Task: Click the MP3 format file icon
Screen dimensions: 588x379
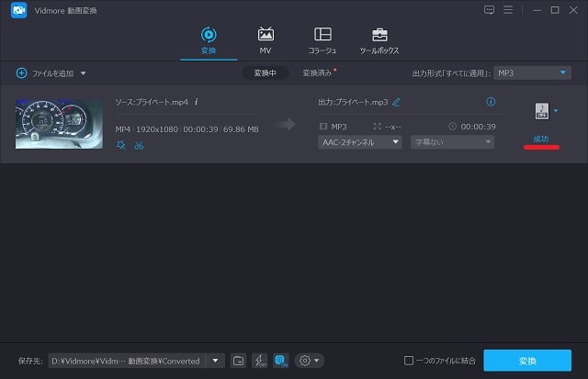Action: pos(541,111)
